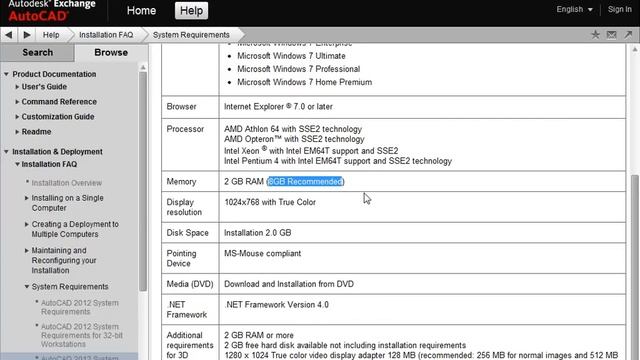Collapse the Installation FAQ node

[x=17, y=164]
